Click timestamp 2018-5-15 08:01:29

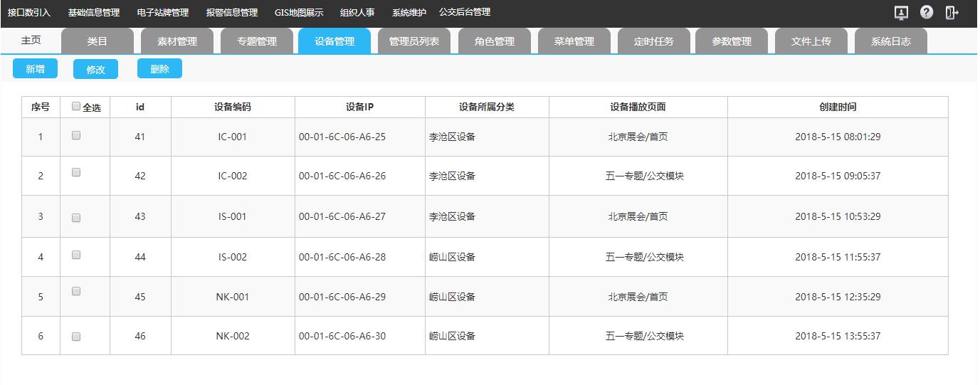(x=838, y=137)
